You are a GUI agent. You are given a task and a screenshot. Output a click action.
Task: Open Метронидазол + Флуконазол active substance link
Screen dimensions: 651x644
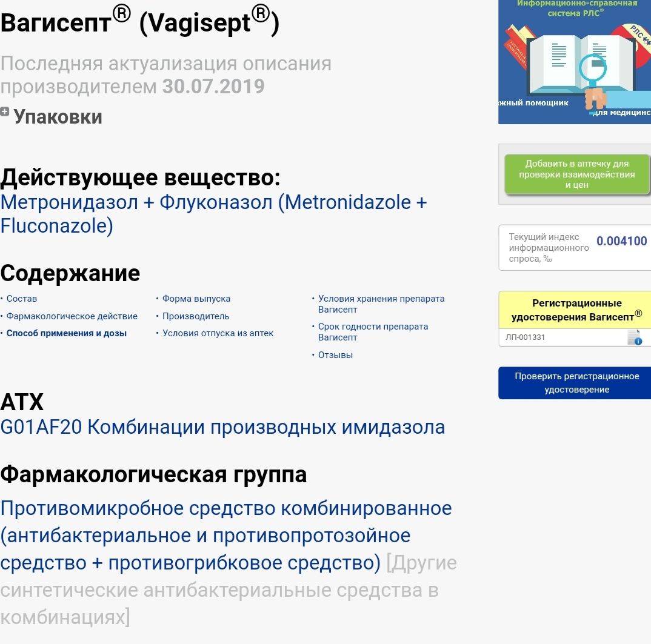pyautogui.click(x=213, y=214)
